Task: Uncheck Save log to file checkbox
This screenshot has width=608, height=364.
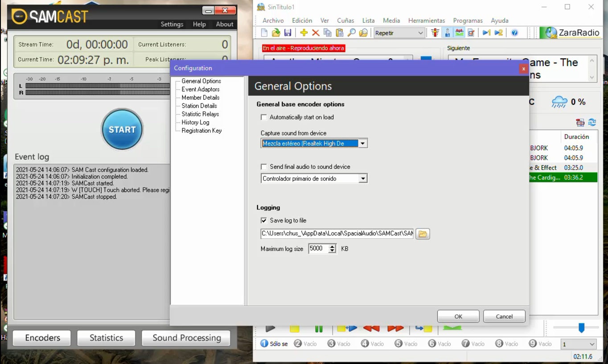Action: tap(264, 221)
